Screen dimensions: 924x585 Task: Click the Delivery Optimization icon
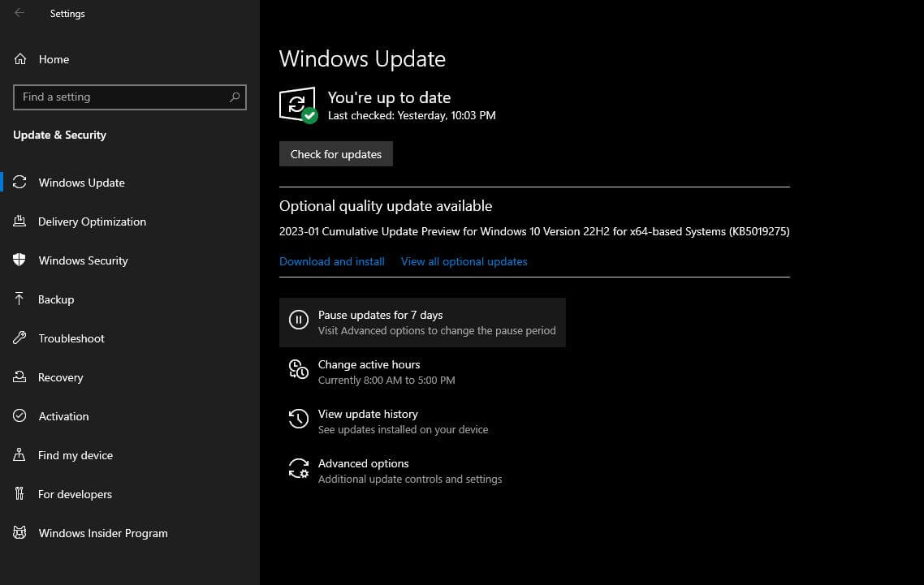tap(19, 221)
